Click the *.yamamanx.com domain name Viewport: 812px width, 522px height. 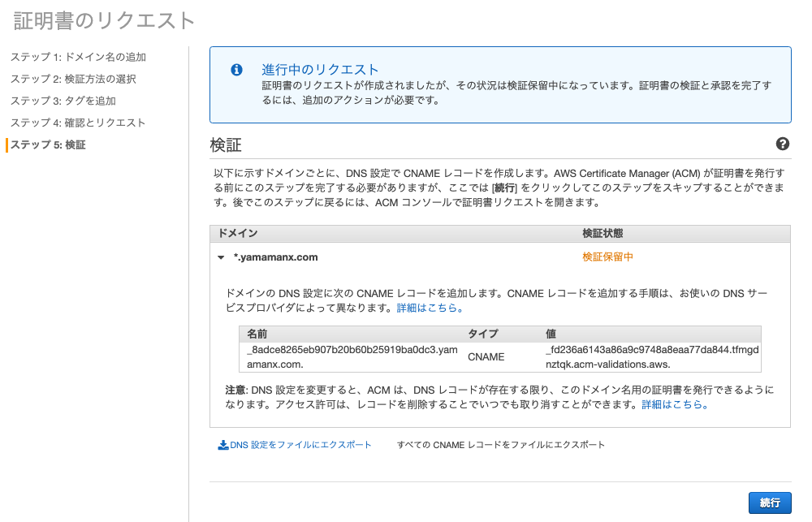tap(275, 257)
